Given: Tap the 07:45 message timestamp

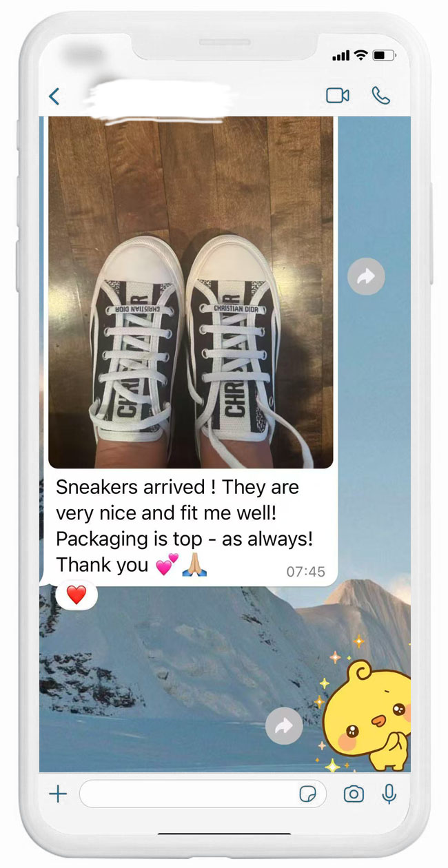Looking at the screenshot, I should click(x=305, y=572).
